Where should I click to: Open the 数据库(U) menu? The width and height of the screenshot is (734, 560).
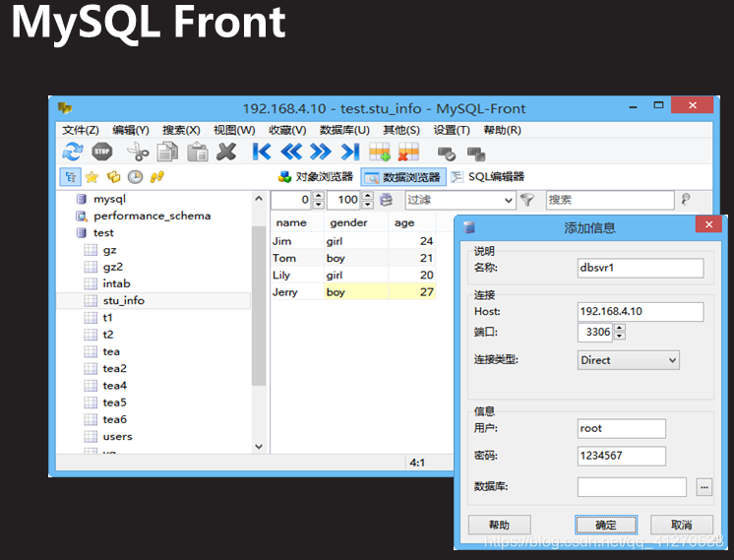point(344,130)
